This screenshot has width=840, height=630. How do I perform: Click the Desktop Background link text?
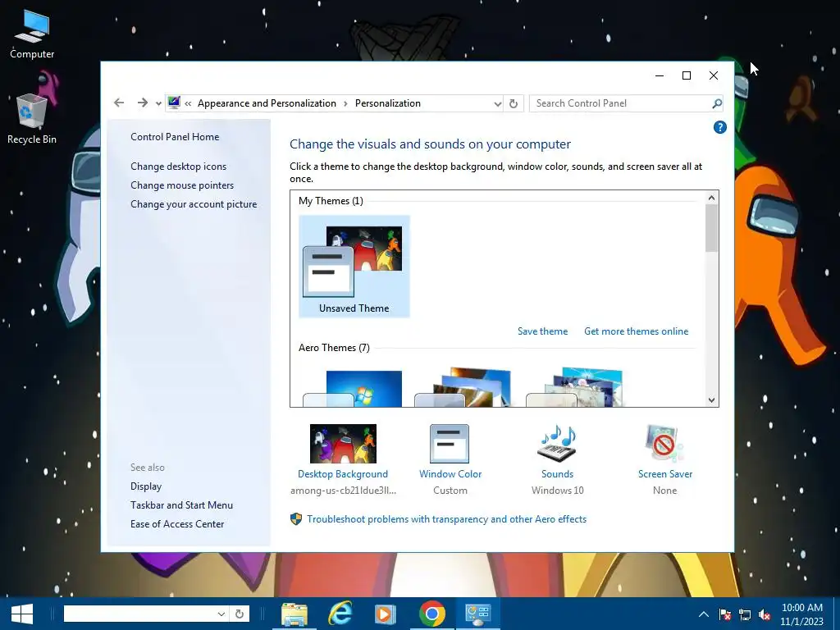click(343, 474)
